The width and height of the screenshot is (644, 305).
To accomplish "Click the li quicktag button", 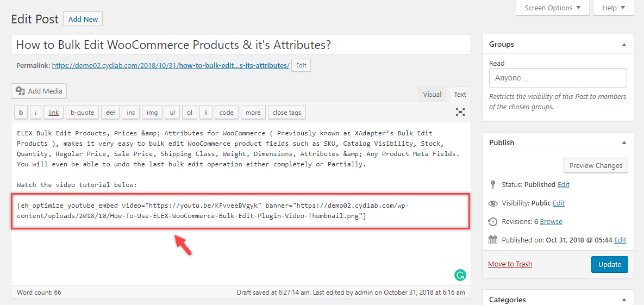I will click(206, 112).
